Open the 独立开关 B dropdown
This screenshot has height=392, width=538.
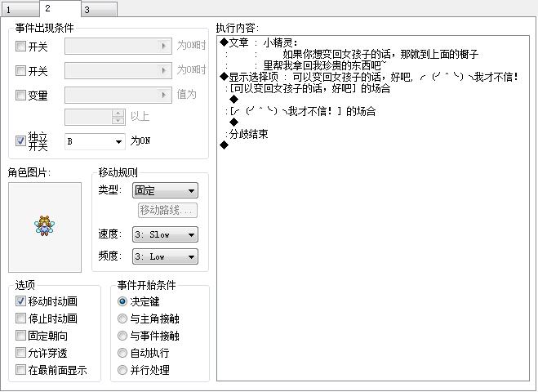[x=95, y=141]
